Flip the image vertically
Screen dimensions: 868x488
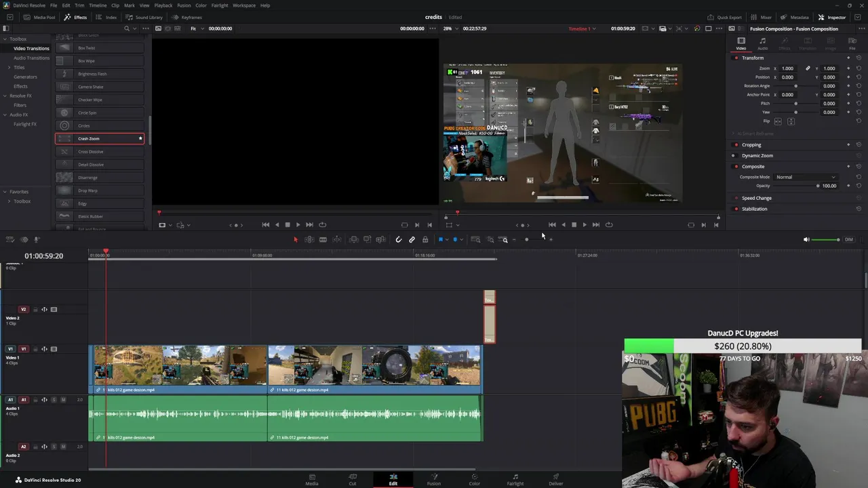point(791,121)
